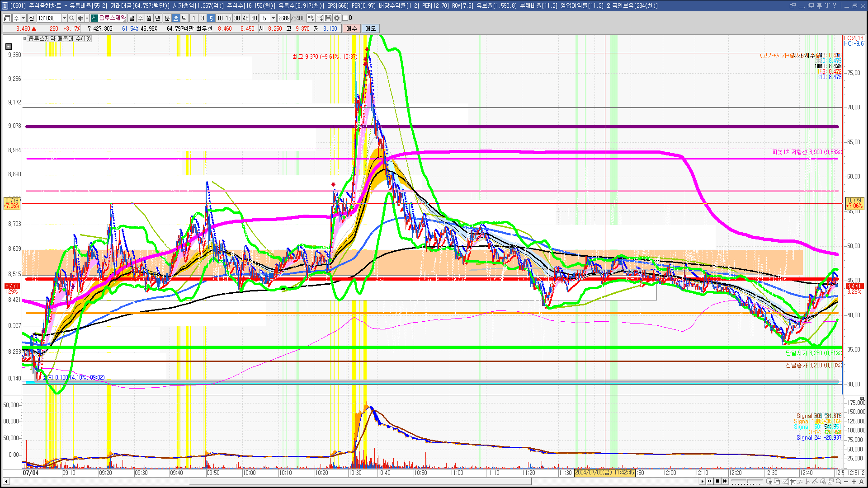Click the stock search magnifier icon
868x488 pixels.
tap(71, 18)
